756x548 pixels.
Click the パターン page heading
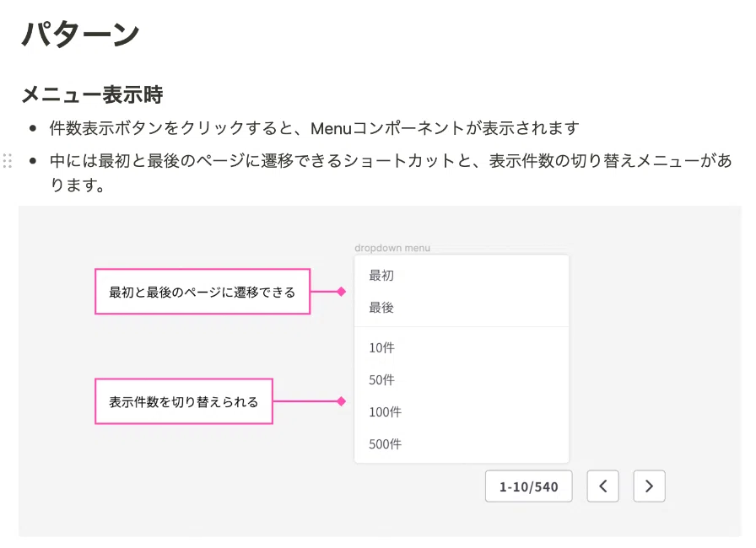point(80,34)
